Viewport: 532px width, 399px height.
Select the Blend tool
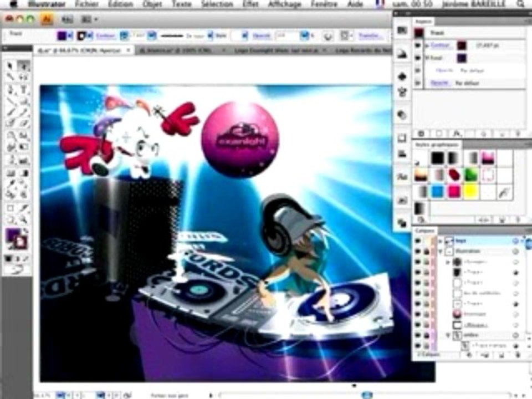23,185
